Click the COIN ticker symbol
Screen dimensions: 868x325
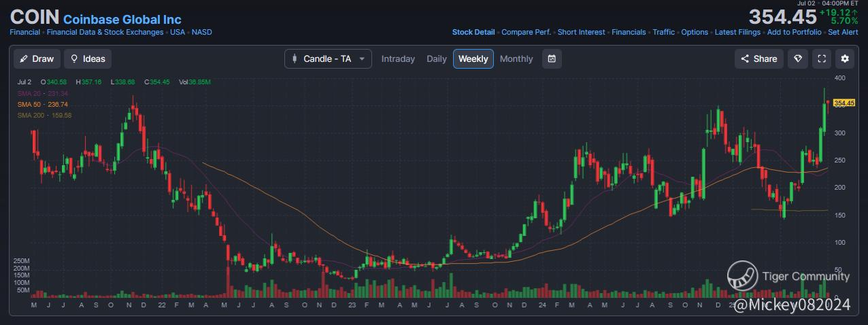[x=35, y=17]
